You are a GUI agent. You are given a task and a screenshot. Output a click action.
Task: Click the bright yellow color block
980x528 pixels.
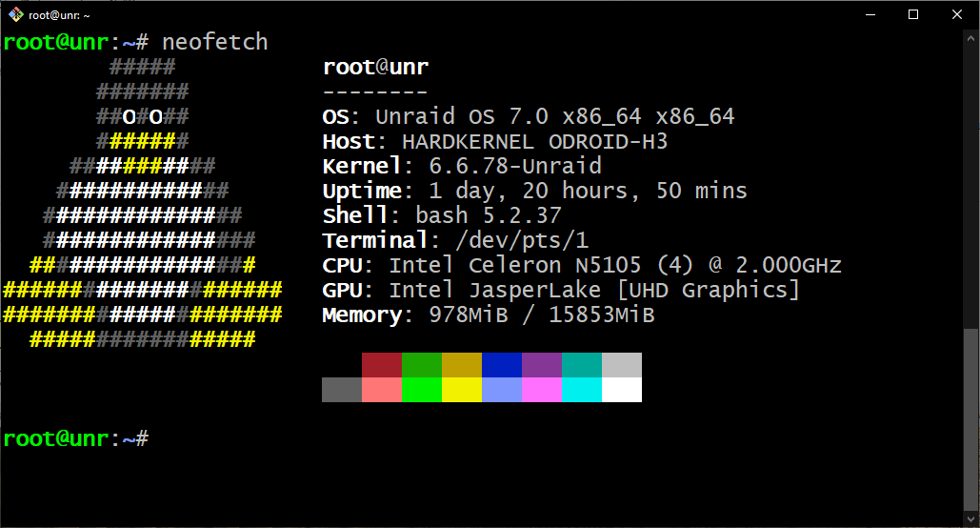tap(462, 390)
